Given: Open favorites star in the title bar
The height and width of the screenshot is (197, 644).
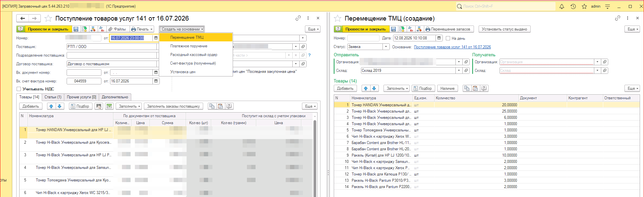Looking at the screenshot, I should [x=584, y=6].
